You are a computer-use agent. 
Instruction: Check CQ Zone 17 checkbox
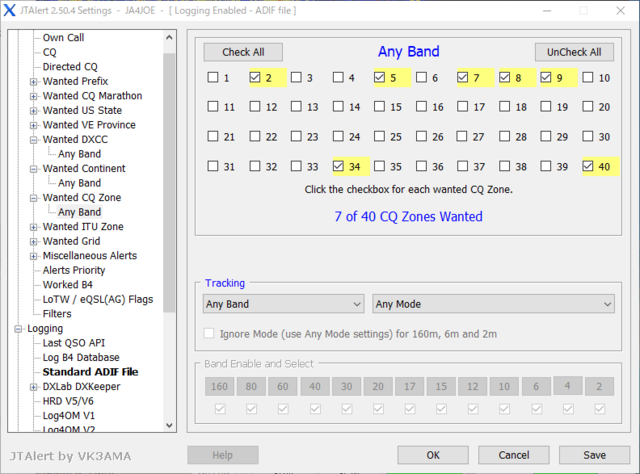(x=462, y=107)
